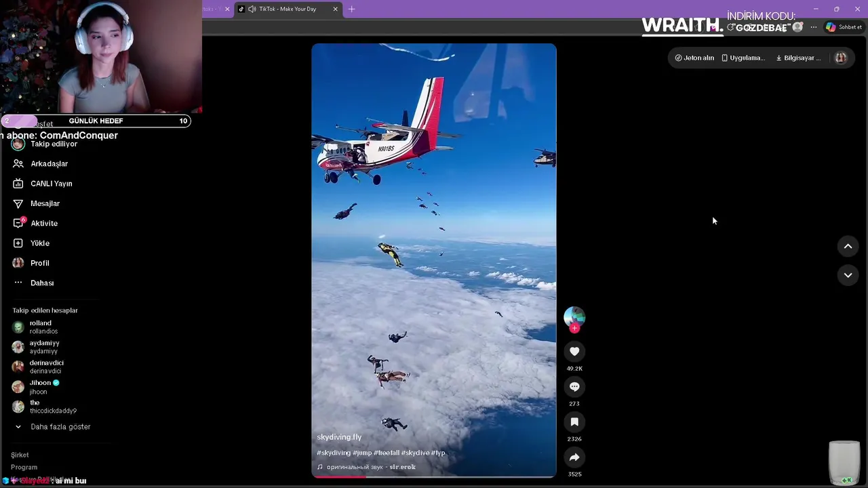The image size is (868, 488).
Task: Select TikTok - Make Your Day tab
Action: 288,9
